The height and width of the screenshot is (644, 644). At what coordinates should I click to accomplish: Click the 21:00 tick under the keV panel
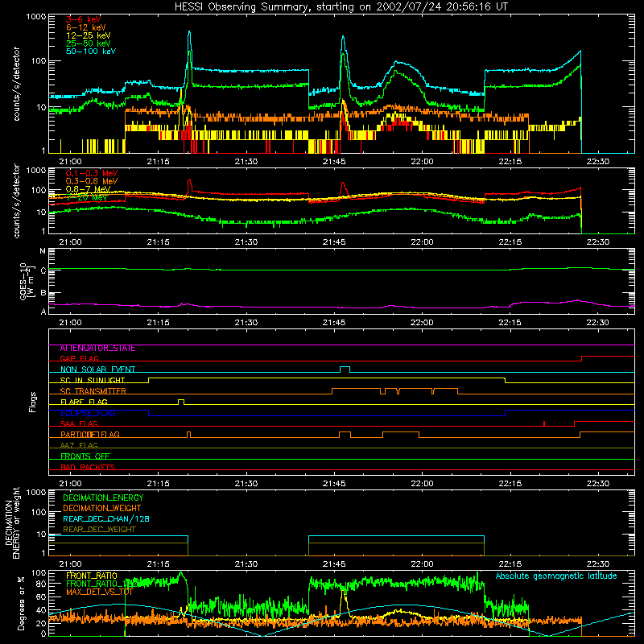coord(70,162)
